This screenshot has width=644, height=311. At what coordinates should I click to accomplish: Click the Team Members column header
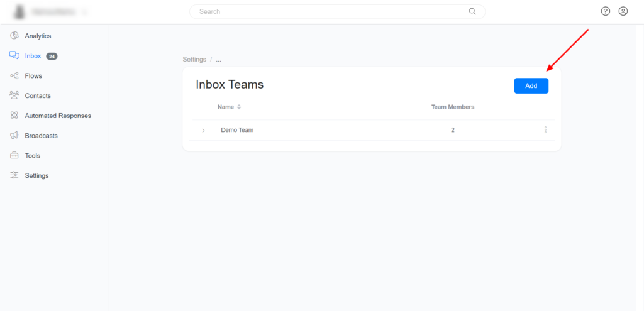tap(453, 107)
